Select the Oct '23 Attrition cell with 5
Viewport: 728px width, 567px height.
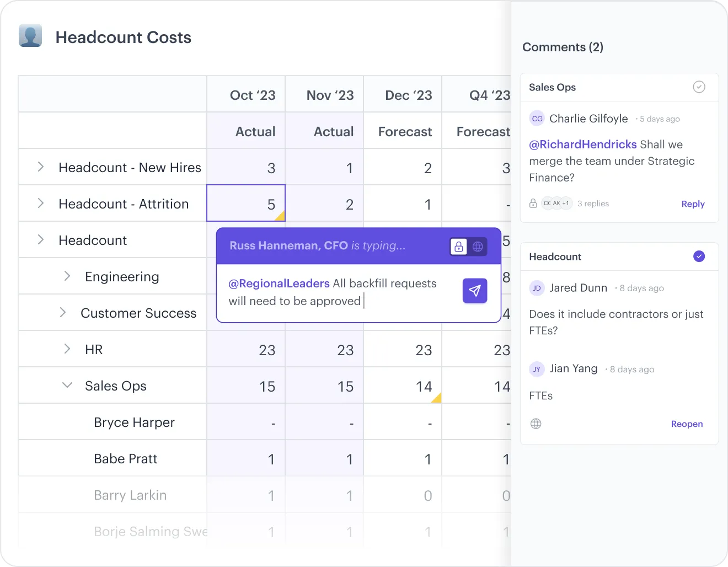(x=246, y=203)
